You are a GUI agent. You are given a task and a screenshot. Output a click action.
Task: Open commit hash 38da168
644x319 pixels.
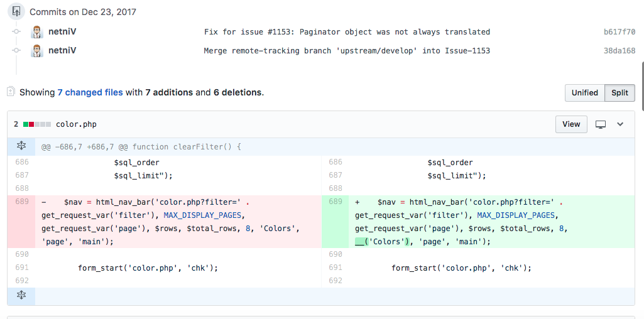(x=619, y=51)
